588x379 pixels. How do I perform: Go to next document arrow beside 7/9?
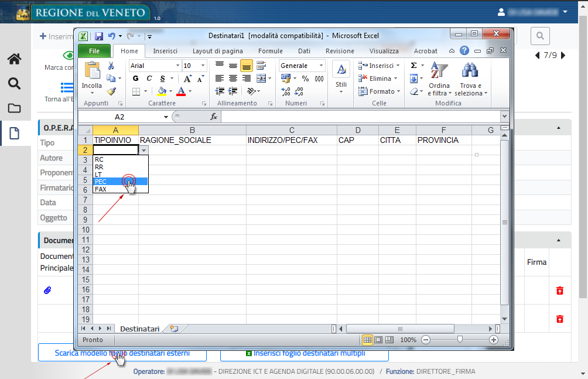click(563, 56)
